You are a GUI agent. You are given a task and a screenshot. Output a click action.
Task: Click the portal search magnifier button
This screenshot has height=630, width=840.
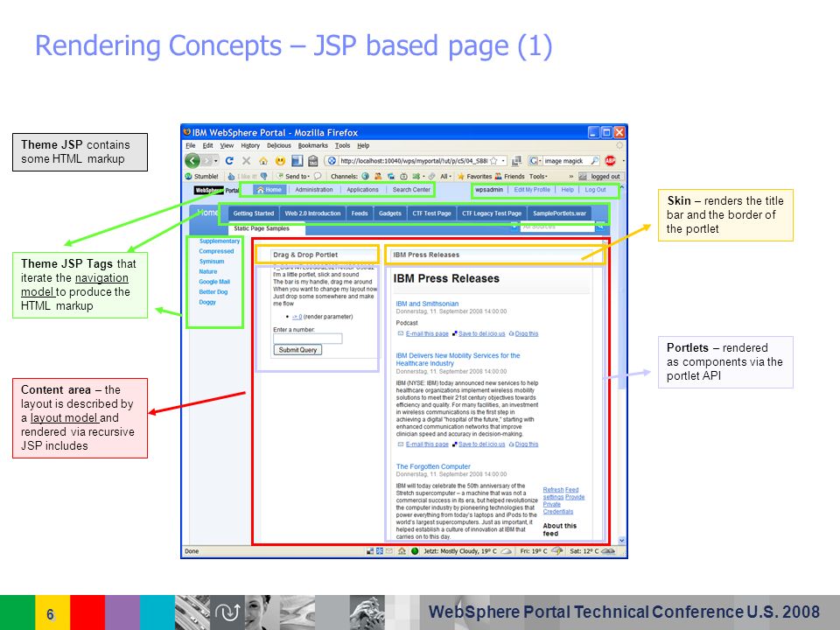[601, 226]
